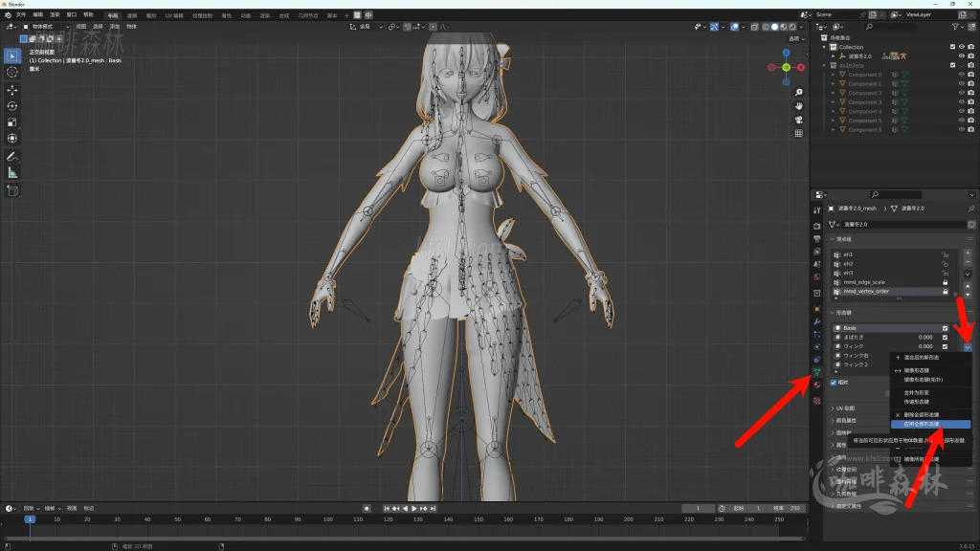The height and width of the screenshot is (551, 980).
Task: Select the Measure ruler tool
Action: tap(11, 173)
